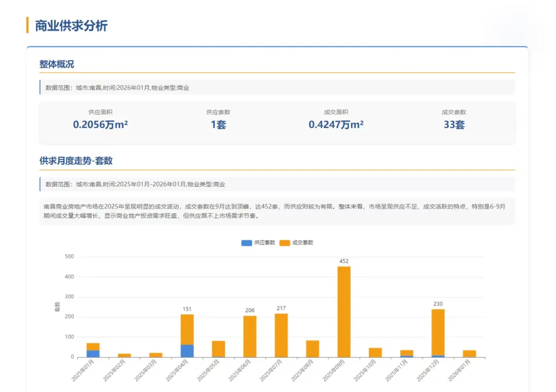Click the 2025年06月 bar labeled 206
Screen dimensions: 556x392
(250, 336)
